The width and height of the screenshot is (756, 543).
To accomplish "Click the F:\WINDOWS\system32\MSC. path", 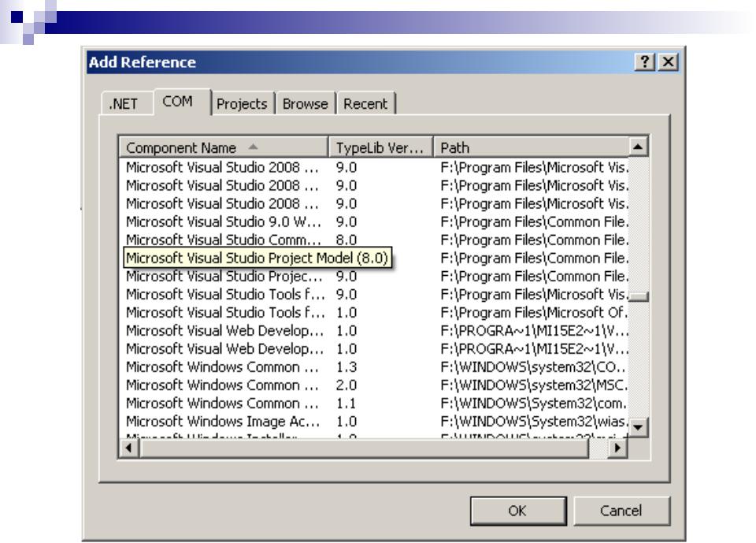I will click(x=533, y=385).
